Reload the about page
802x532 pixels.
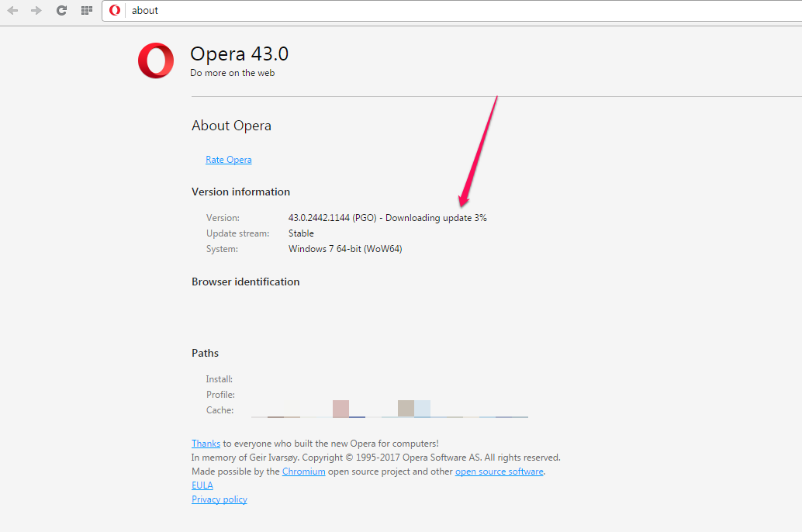click(x=61, y=10)
